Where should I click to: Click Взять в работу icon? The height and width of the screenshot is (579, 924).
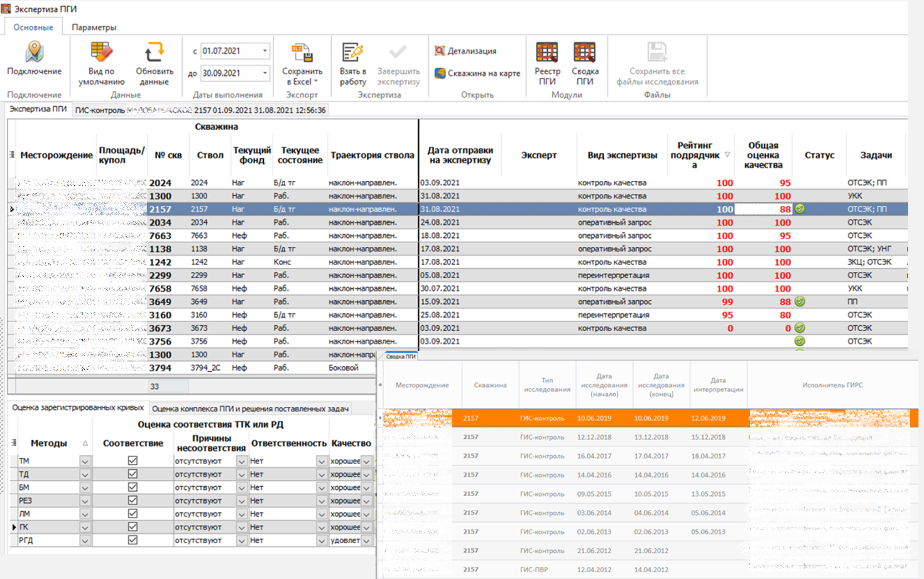tap(352, 53)
